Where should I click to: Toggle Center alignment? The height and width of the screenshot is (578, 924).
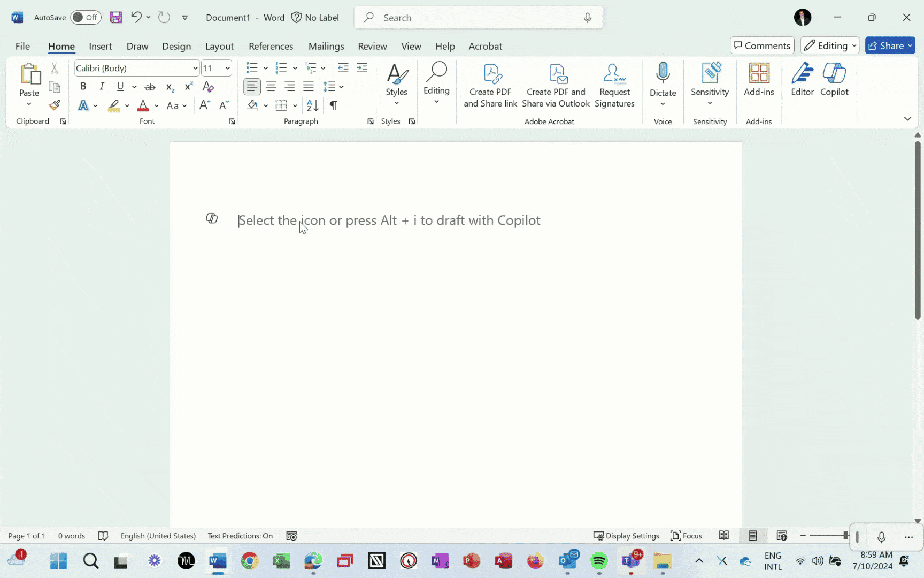tap(271, 87)
